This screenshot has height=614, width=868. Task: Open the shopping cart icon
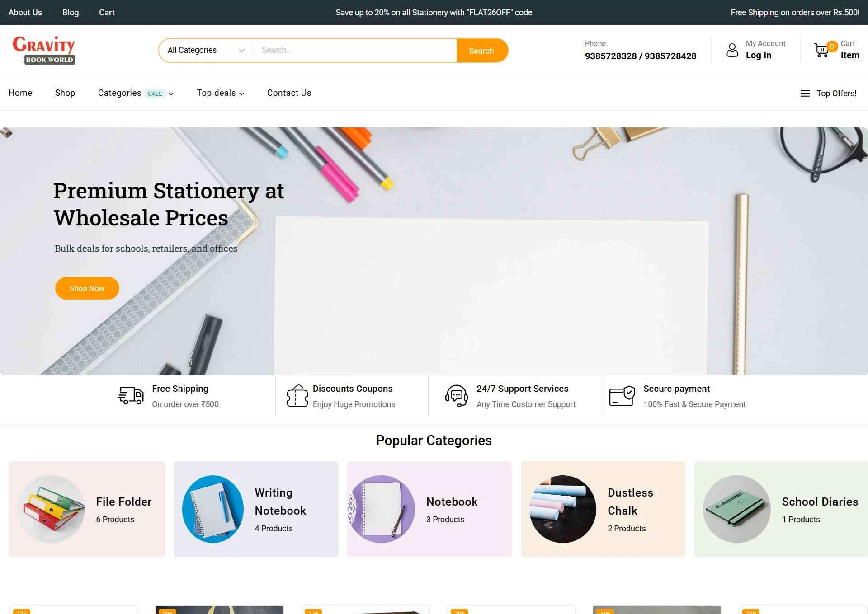pyautogui.click(x=821, y=50)
